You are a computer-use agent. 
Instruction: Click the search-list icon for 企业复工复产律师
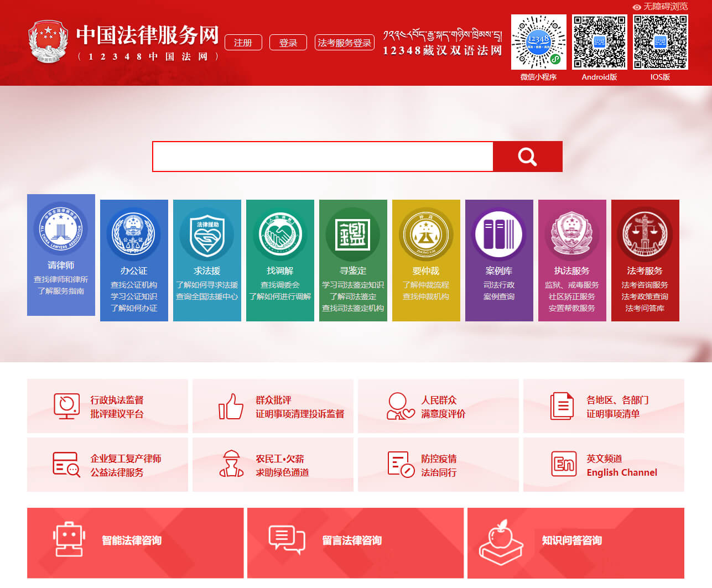66,464
